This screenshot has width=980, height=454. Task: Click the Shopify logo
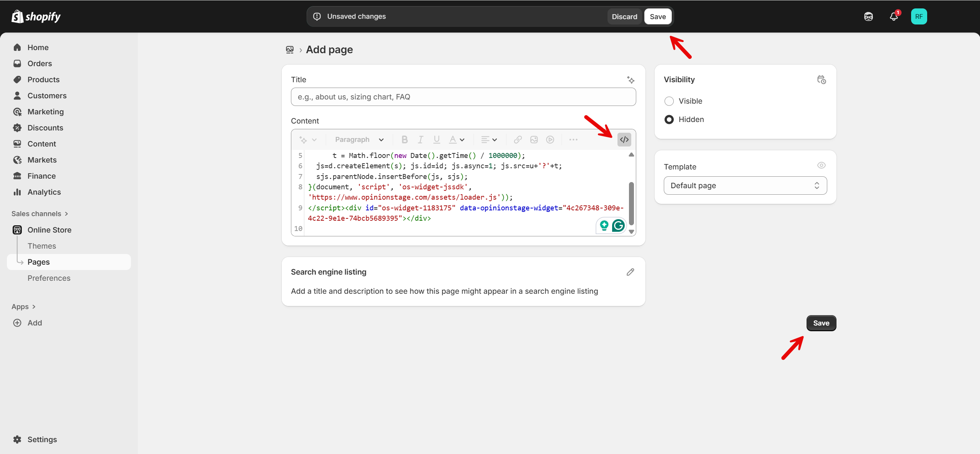pyautogui.click(x=36, y=16)
